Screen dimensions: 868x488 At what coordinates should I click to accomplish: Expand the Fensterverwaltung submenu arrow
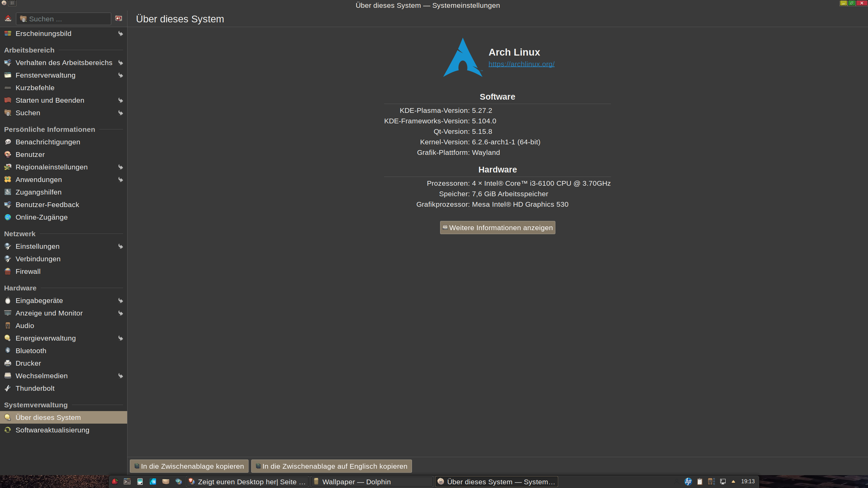120,75
